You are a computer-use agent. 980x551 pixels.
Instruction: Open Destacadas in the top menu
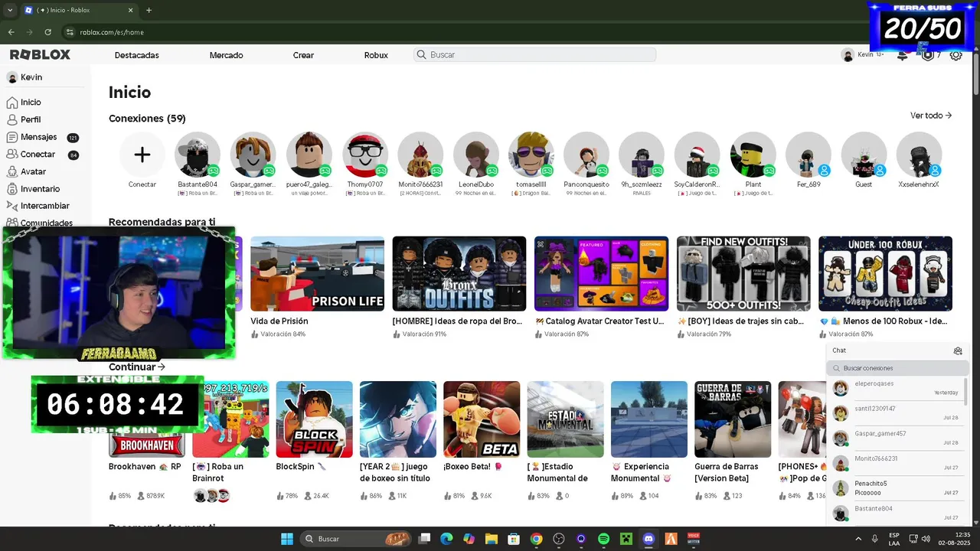click(x=137, y=55)
